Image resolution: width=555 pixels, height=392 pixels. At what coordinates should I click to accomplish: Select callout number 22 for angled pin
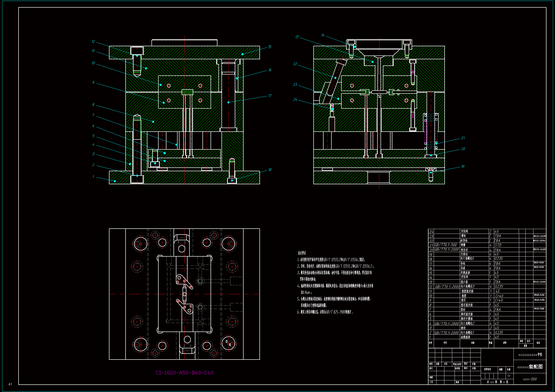pyautogui.click(x=295, y=64)
